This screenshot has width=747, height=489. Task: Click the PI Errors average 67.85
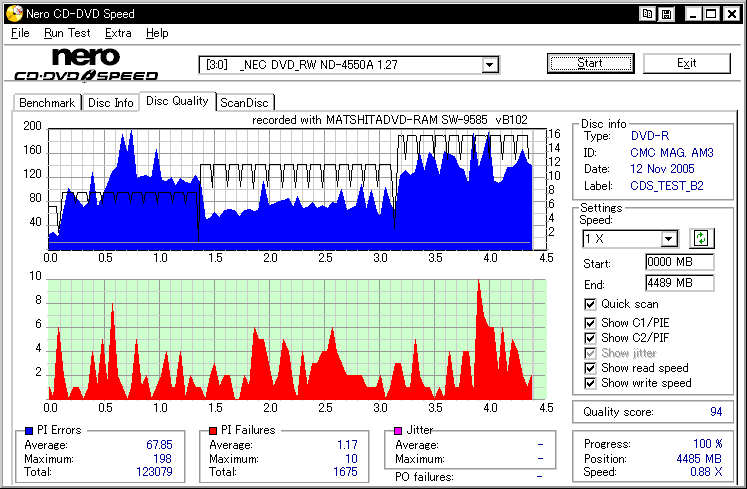coord(159,445)
